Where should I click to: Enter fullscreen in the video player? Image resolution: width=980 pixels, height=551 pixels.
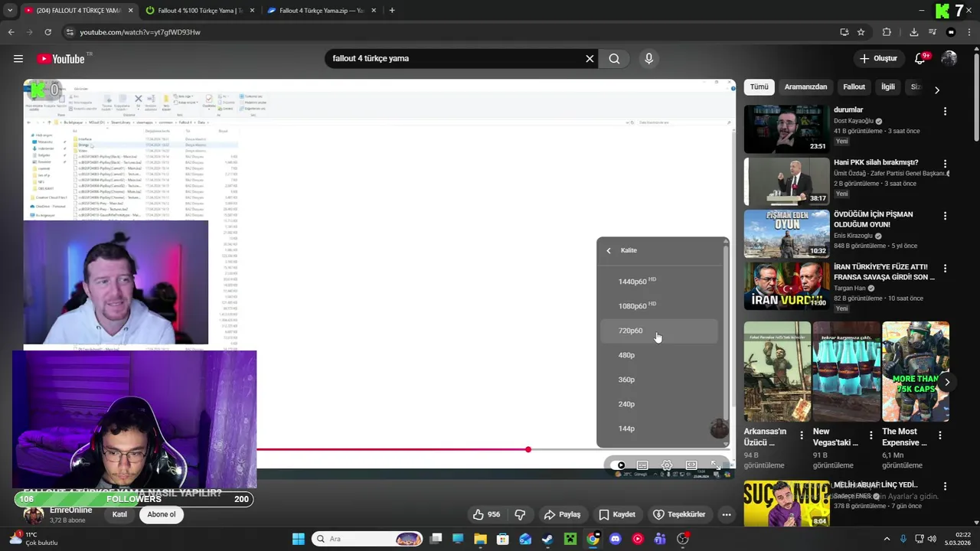[716, 465]
